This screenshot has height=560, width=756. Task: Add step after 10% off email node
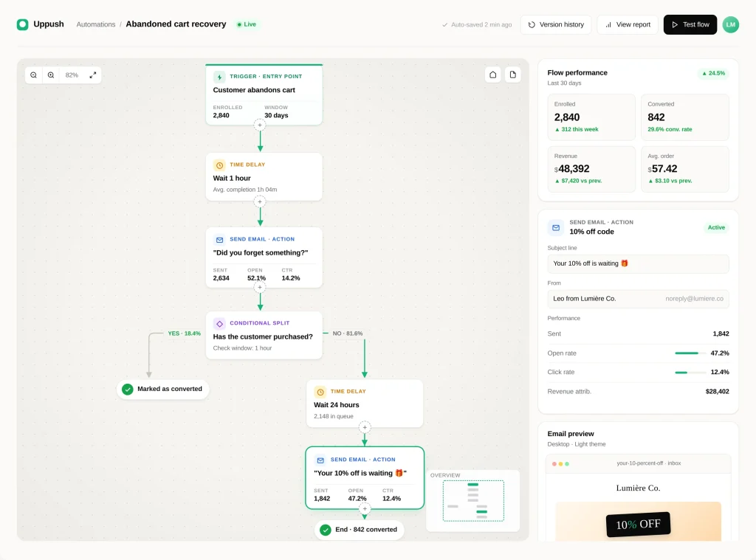click(365, 509)
